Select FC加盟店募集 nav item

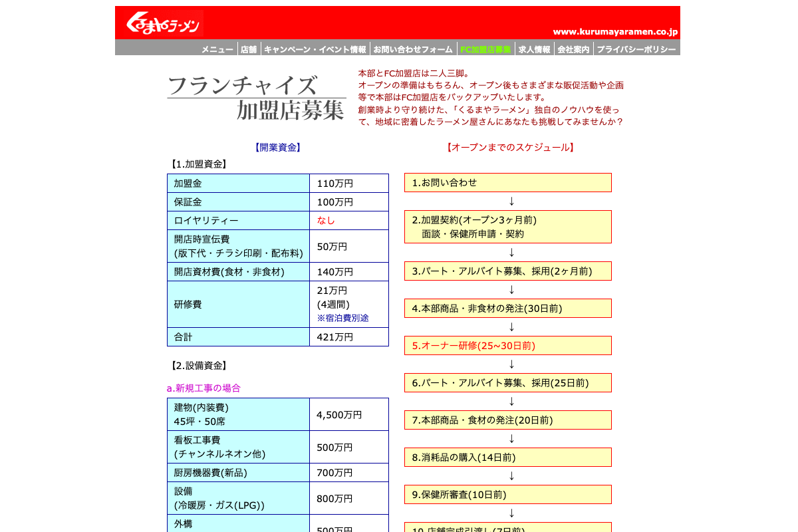pos(486,49)
